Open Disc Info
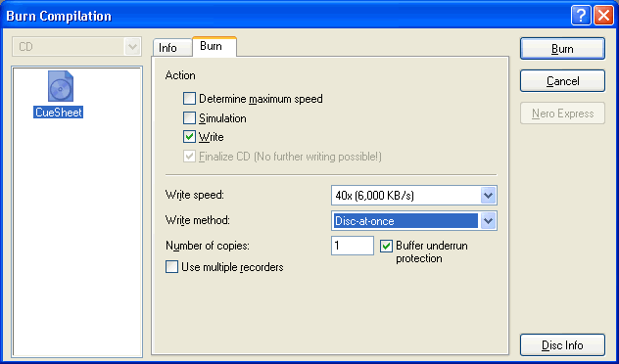This screenshot has width=619, height=364. click(562, 345)
